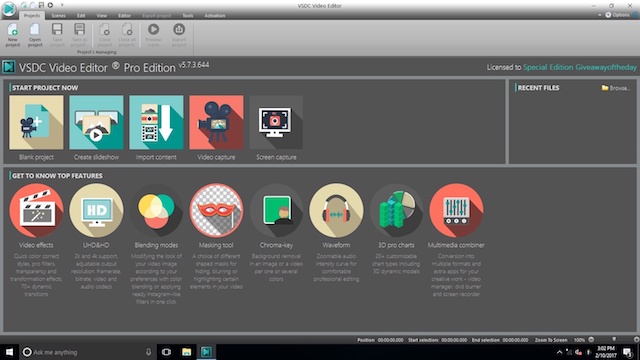Screen dimensions: 640x360
Task: Click the Preview scene play icon
Action: click(x=153, y=29)
